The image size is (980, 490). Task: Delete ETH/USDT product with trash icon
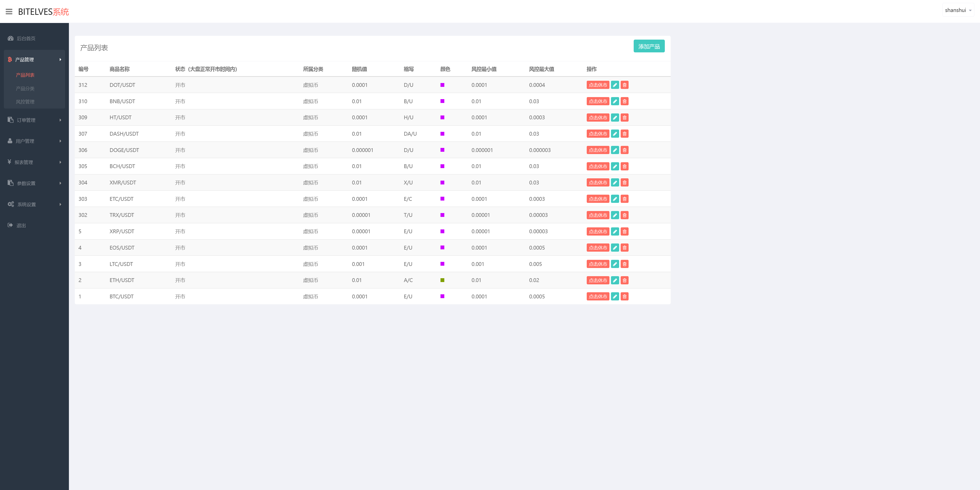click(624, 280)
